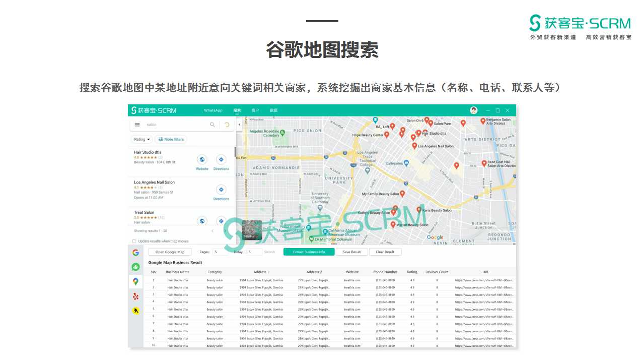Click the Angelus Rosedale Cemetery map marker
This screenshot has width=644, height=363.
tap(282, 133)
